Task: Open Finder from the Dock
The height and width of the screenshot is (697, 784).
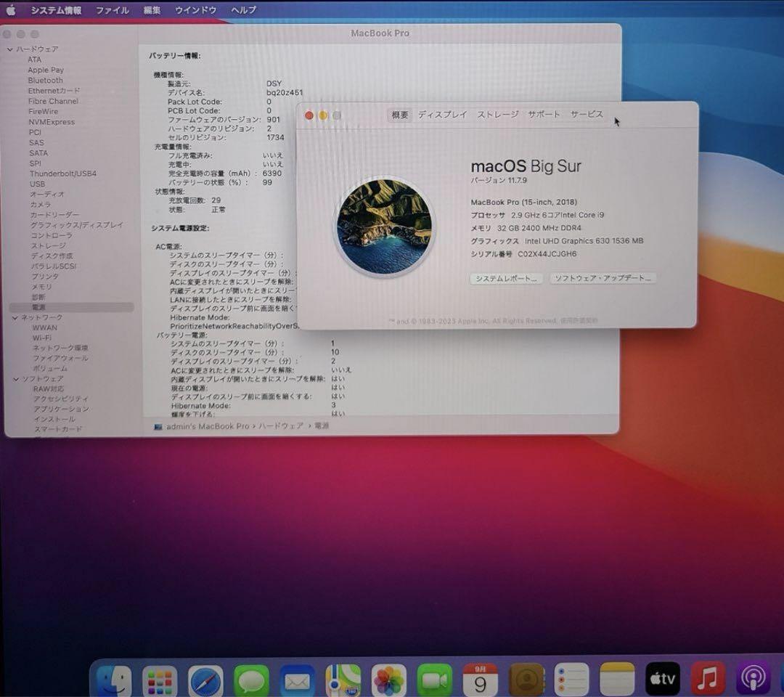Action: click(x=114, y=680)
